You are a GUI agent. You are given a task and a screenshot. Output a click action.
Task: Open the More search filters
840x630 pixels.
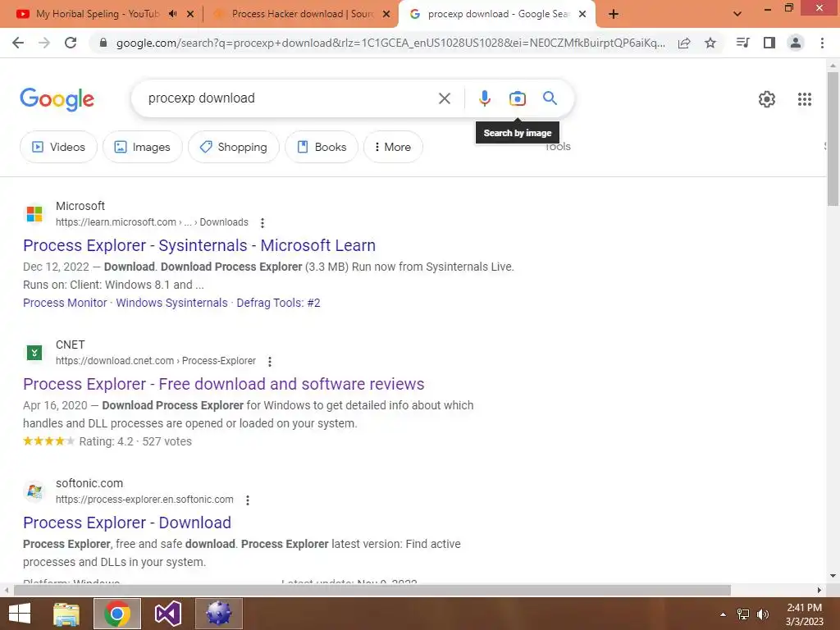[393, 147]
